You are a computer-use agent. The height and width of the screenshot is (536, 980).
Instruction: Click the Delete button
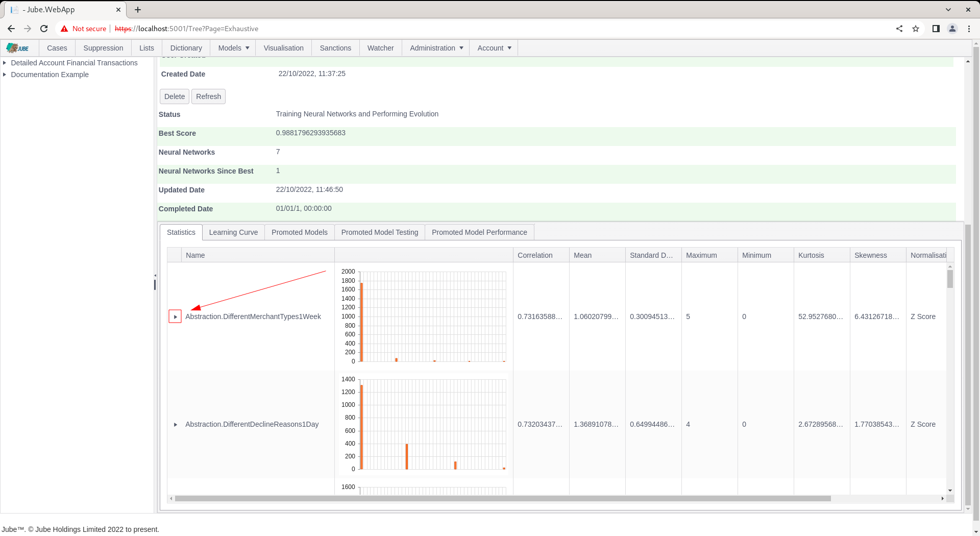(175, 96)
